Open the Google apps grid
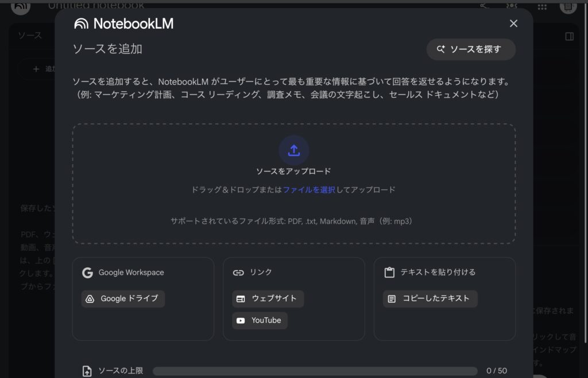This screenshot has height=378, width=588. coord(542,6)
